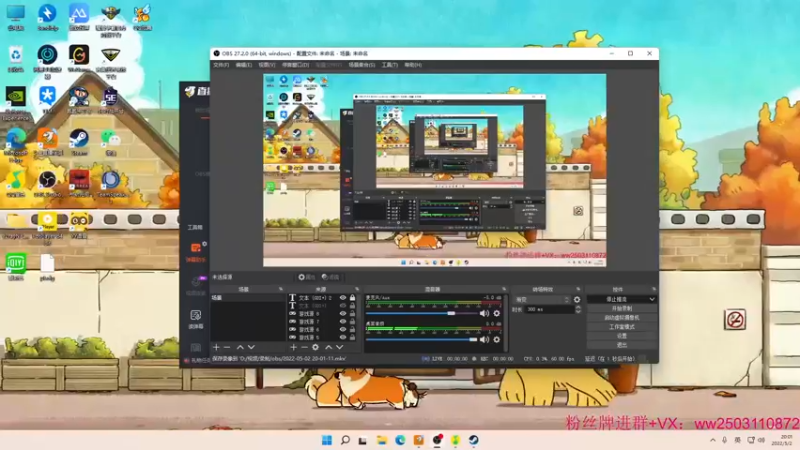Open OBS 设置 from the controls panel
This screenshot has width=800, height=450.
click(621, 336)
